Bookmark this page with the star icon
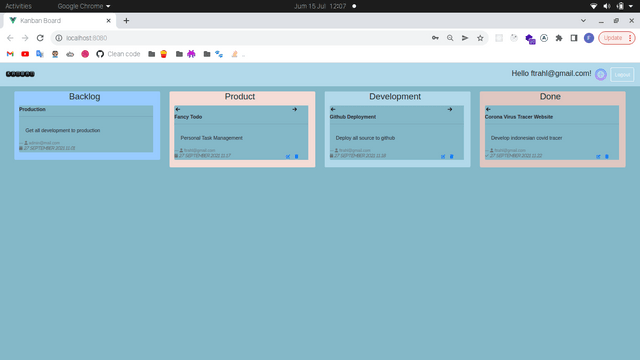This screenshot has height=360, width=640. click(480, 38)
